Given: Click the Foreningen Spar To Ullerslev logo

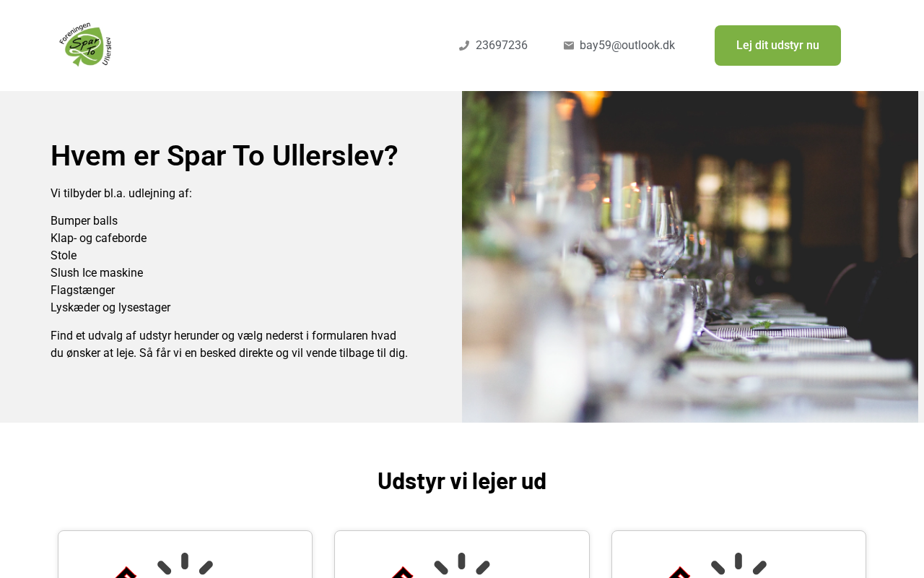Looking at the screenshot, I should coord(85,45).
